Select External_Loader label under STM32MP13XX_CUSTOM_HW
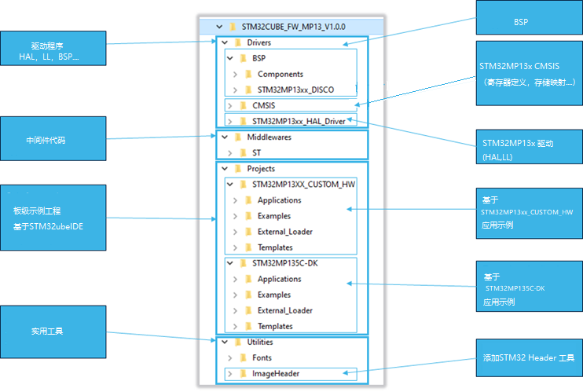Viewport: 583px width, 392px height. [x=284, y=231]
